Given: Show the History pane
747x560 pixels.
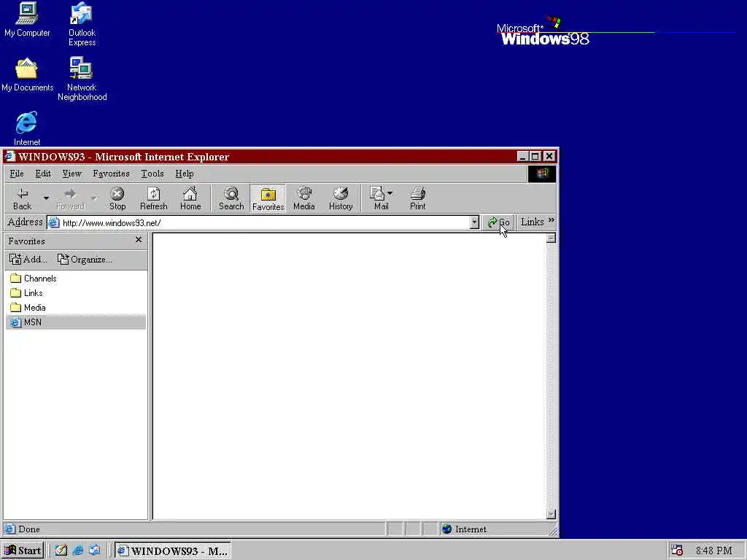Looking at the screenshot, I should [x=341, y=198].
